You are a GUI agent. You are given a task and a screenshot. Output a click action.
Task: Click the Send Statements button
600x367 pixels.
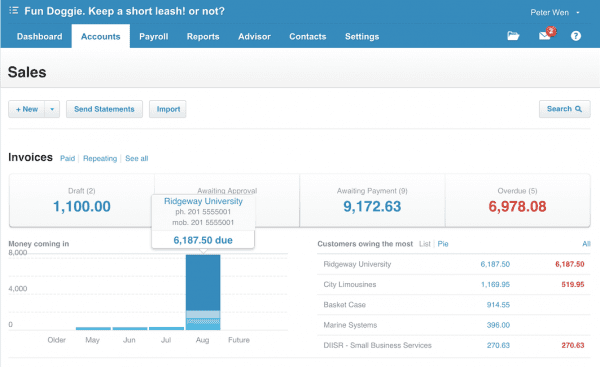coord(104,109)
